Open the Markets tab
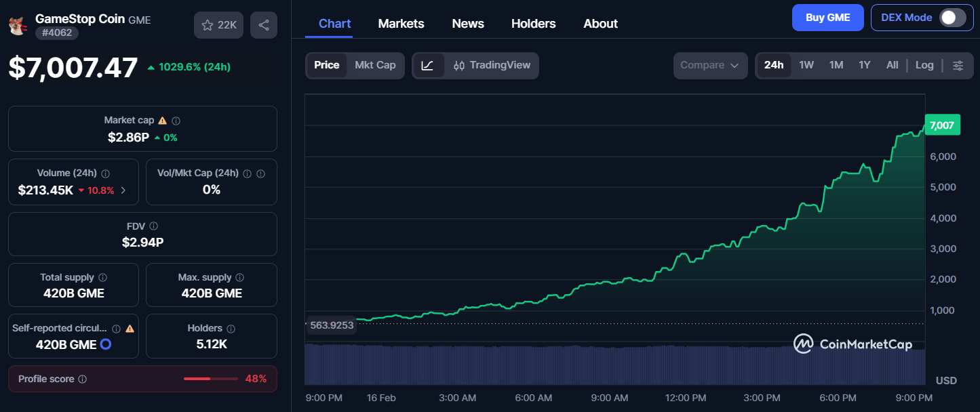Viewport: 980px width, 412px height. coord(401,24)
